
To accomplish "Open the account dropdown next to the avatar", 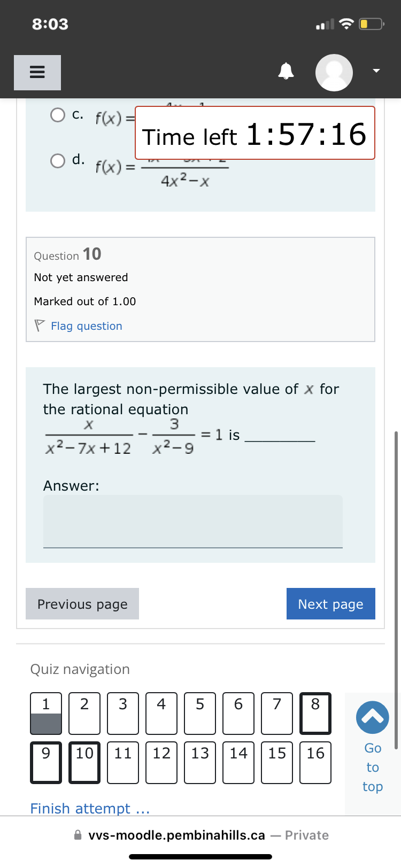I will click(x=375, y=70).
